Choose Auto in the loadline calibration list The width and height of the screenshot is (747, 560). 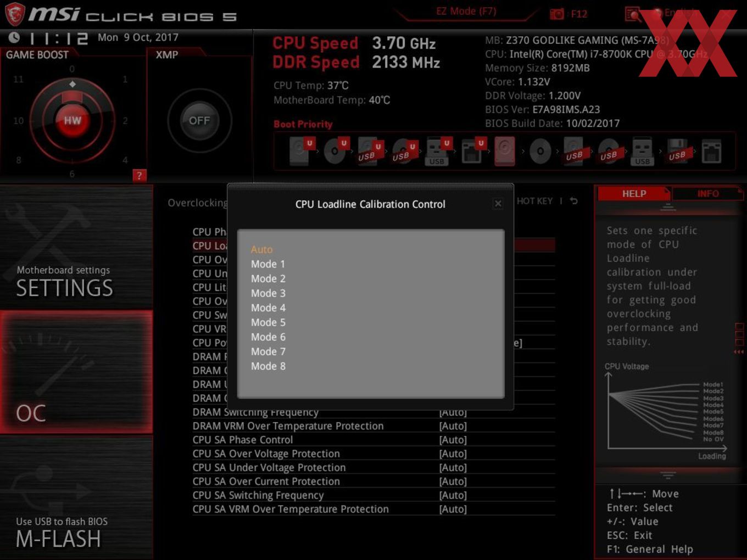point(261,249)
